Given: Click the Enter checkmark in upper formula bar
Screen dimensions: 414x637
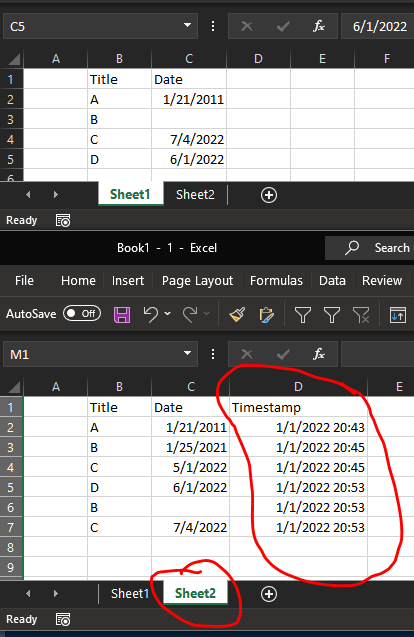Looking at the screenshot, I should pyautogui.click(x=283, y=27).
